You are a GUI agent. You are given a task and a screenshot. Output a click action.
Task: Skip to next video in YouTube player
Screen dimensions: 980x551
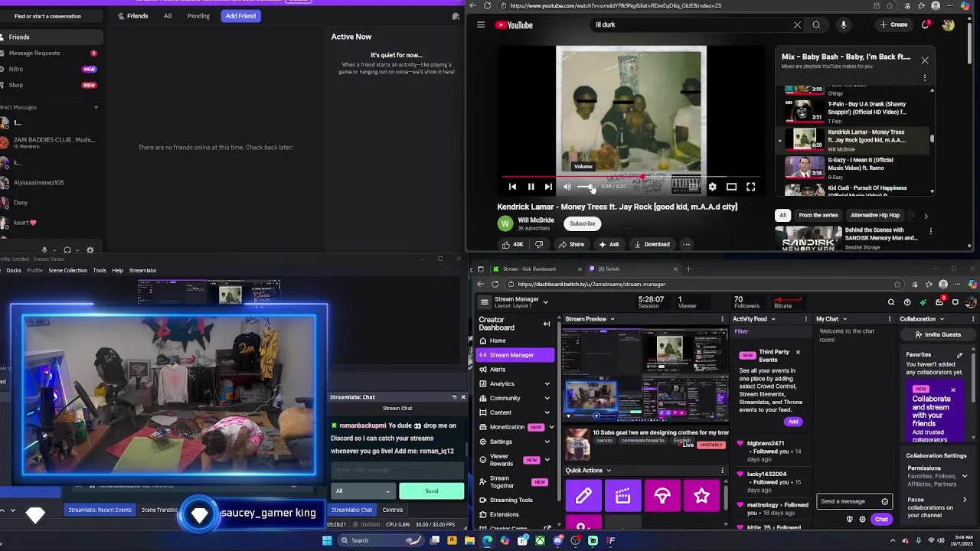tap(548, 187)
